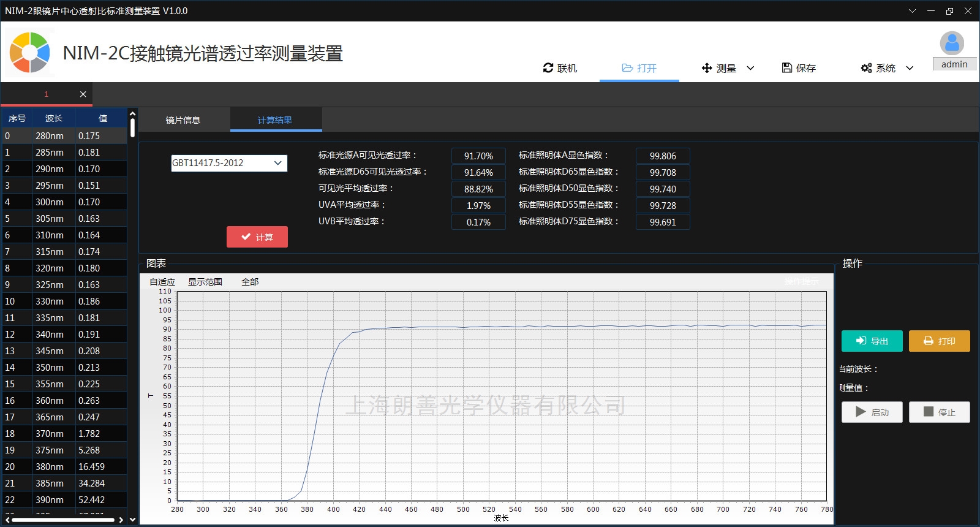Click D65 color index value 99.708

(x=663, y=173)
